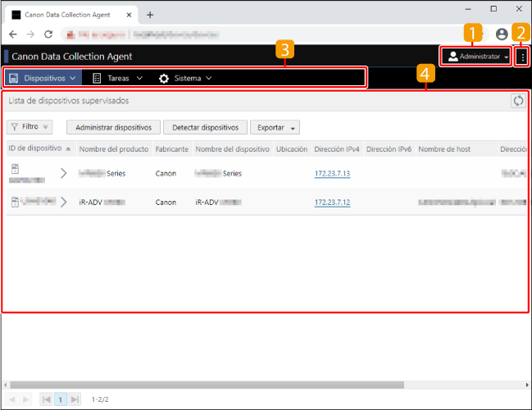Viewport: 532px width, 410px height.
Task: Open the Tareas menu
Action: click(x=117, y=78)
